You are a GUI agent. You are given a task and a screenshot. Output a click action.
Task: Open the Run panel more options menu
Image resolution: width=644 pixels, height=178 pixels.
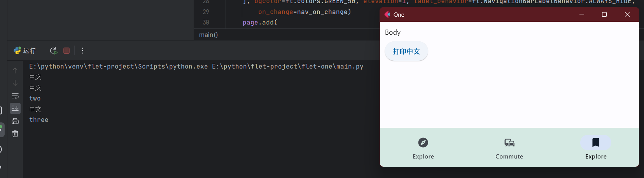pyautogui.click(x=82, y=51)
